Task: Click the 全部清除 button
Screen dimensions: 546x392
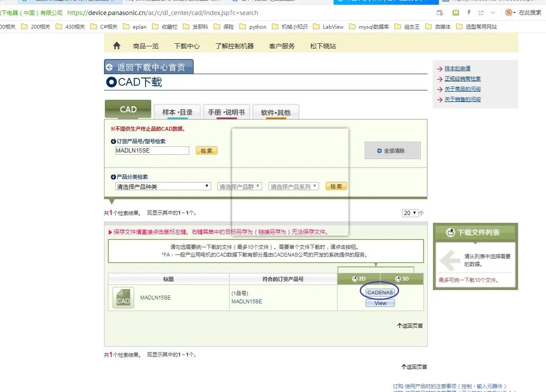Action: click(393, 150)
